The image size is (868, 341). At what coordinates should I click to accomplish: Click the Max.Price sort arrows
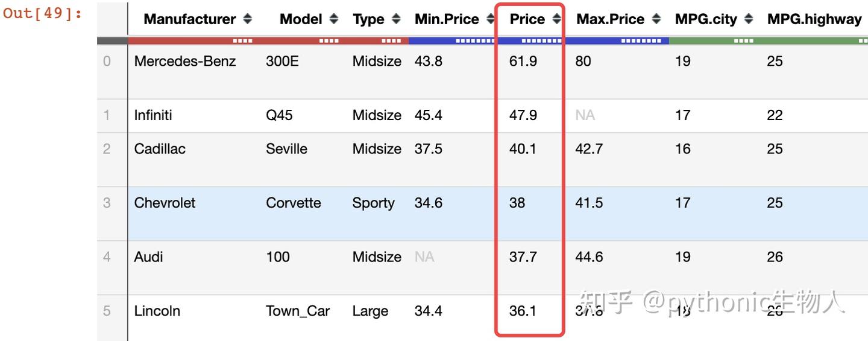(x=656, y=19)
